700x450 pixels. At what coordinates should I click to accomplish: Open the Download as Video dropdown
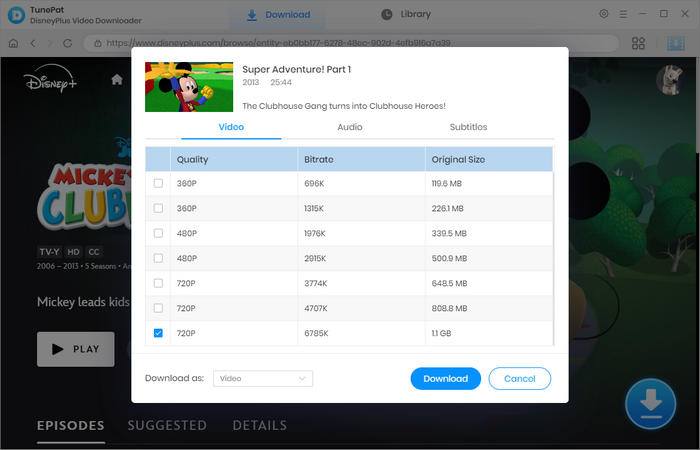coord(263,379)
